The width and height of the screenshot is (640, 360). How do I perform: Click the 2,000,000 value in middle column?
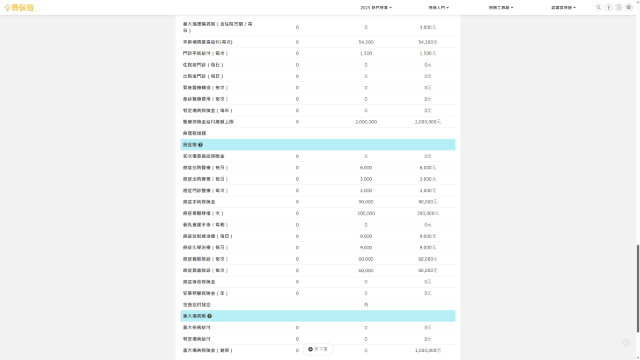366,122
